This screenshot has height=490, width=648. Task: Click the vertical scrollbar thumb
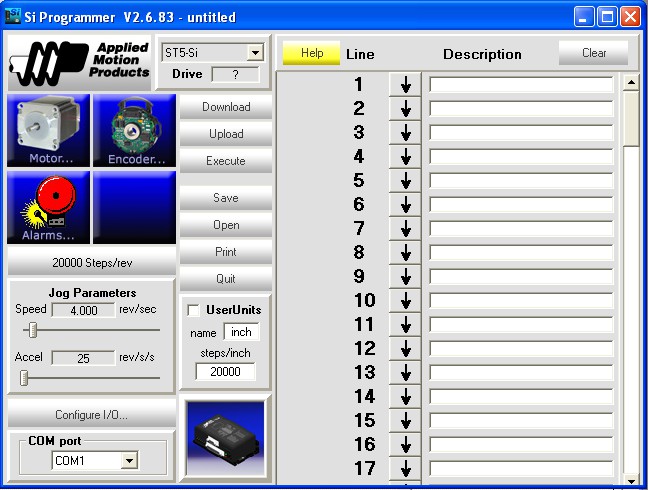631,119
